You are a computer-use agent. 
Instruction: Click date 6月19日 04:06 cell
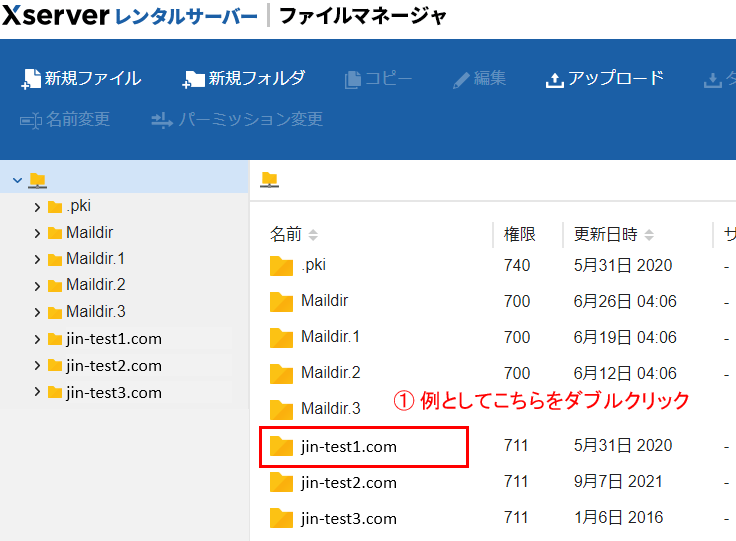[625, 337]
